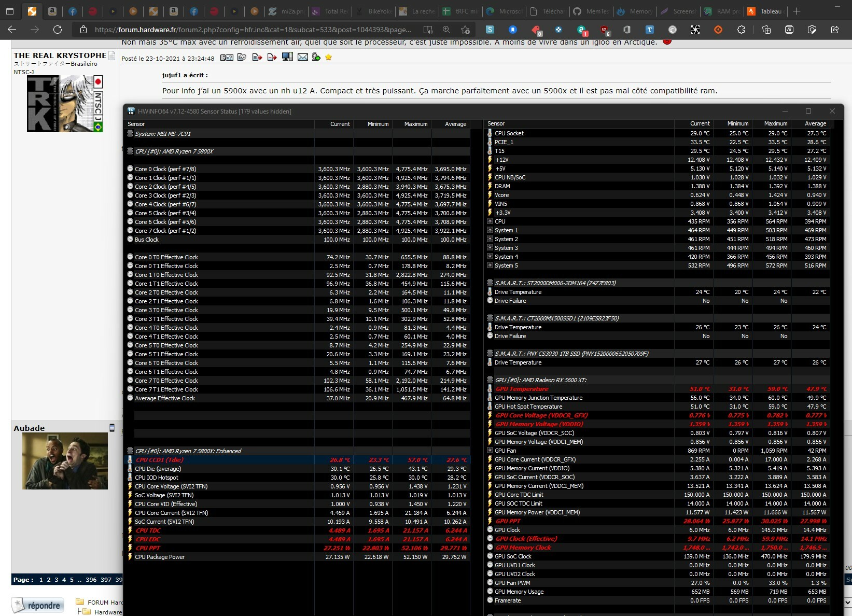Click the "jujuf1 a écrit :" quote header
852x616 pixels.
click(185, 75)
